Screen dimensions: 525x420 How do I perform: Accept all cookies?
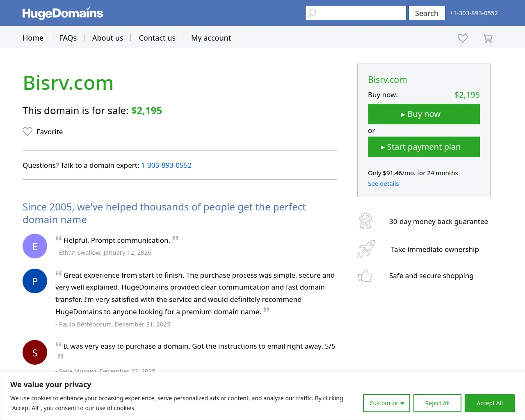pyautogui.click(x=490, y=403)
